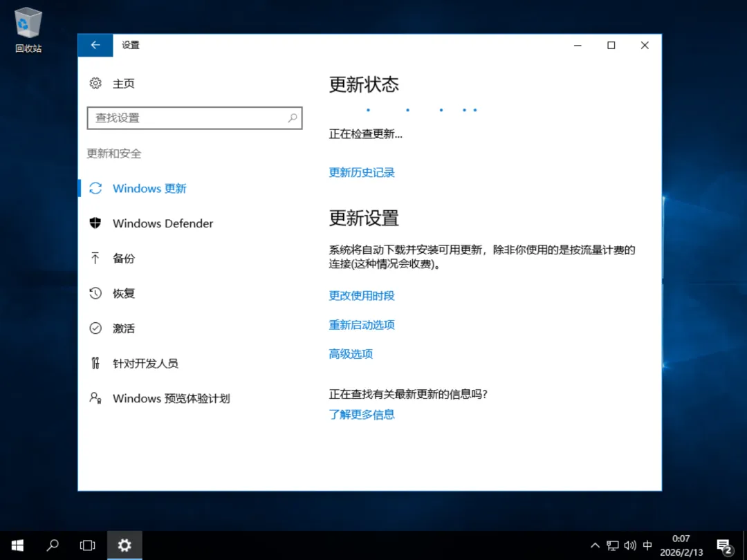Screen dimensions: 747x560
Task: Maximize the Settings window
Action: 611,45
